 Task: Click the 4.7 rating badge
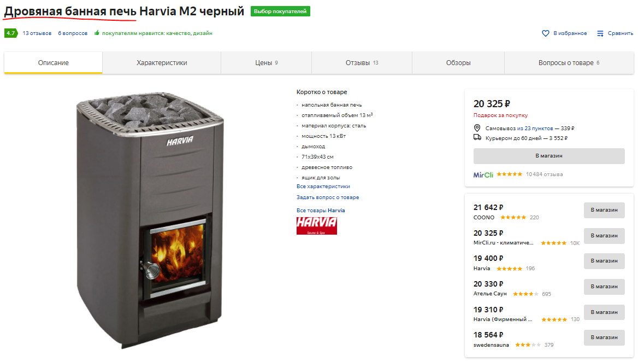tap(11, 33)
